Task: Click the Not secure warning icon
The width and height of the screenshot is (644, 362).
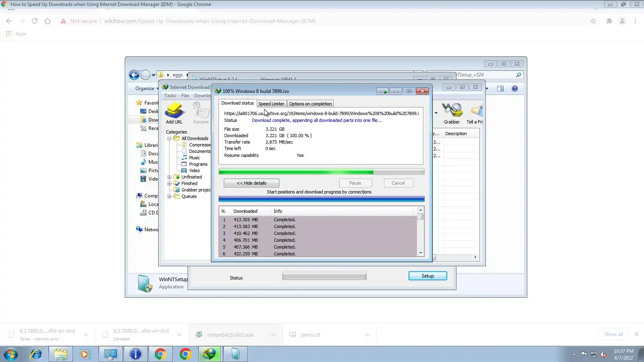Action: pyautogui.click(x=63, y=21)
